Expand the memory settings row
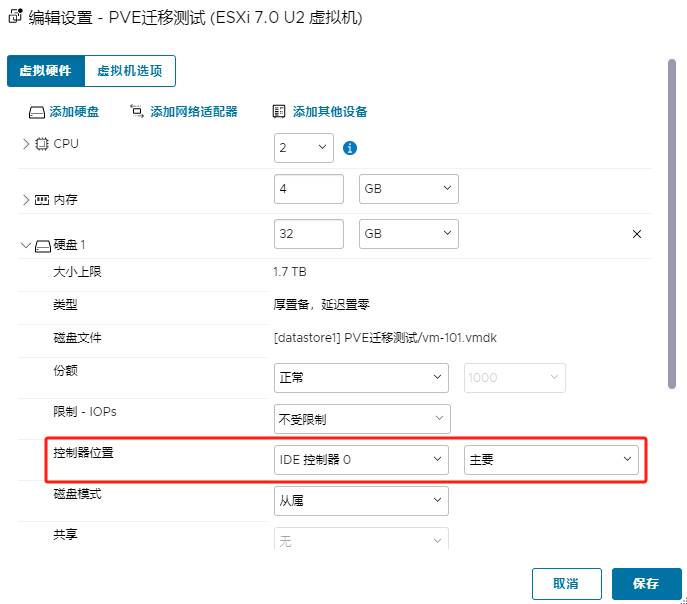The height and width of the screenshot is (604, 687). click(x=26, y=200)
